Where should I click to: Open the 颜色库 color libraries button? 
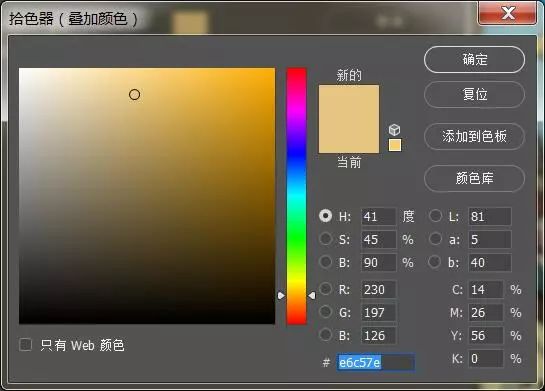pyautogui.click(x=474, y=178)
